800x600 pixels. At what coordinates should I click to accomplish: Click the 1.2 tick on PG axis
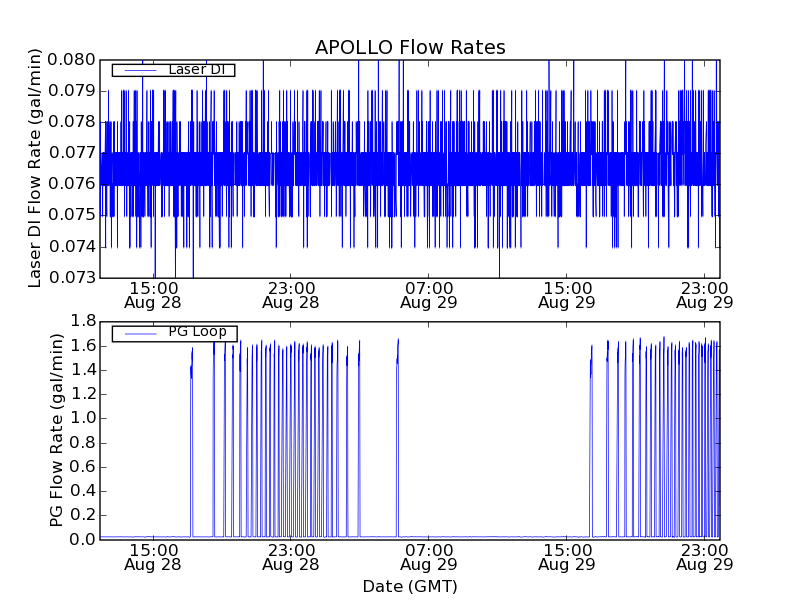click(83, 394)
